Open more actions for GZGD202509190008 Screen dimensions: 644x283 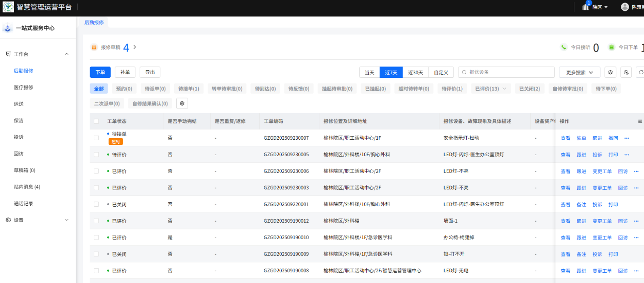636,271
